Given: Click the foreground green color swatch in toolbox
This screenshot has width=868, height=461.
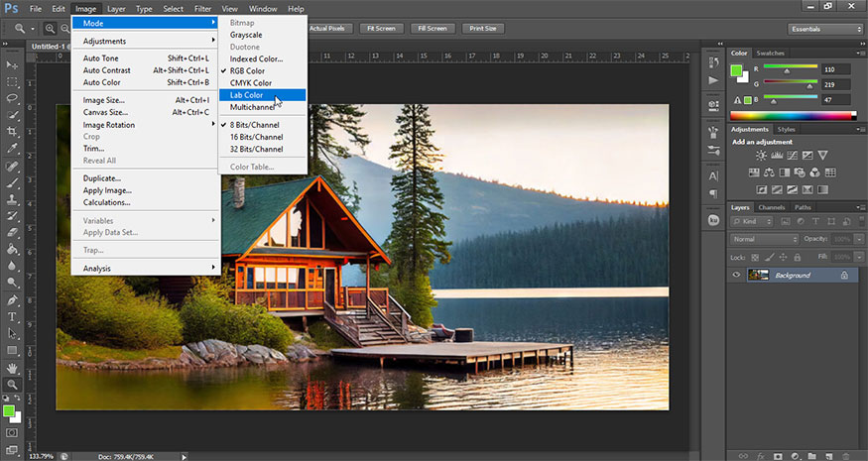Looking at the screenshot, I should click(9, 410).
